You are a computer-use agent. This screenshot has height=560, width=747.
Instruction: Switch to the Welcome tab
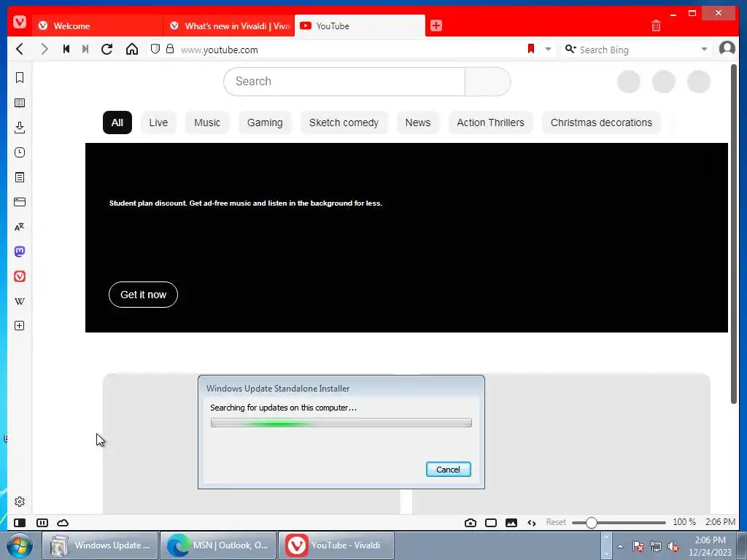(x=97, y=26)
